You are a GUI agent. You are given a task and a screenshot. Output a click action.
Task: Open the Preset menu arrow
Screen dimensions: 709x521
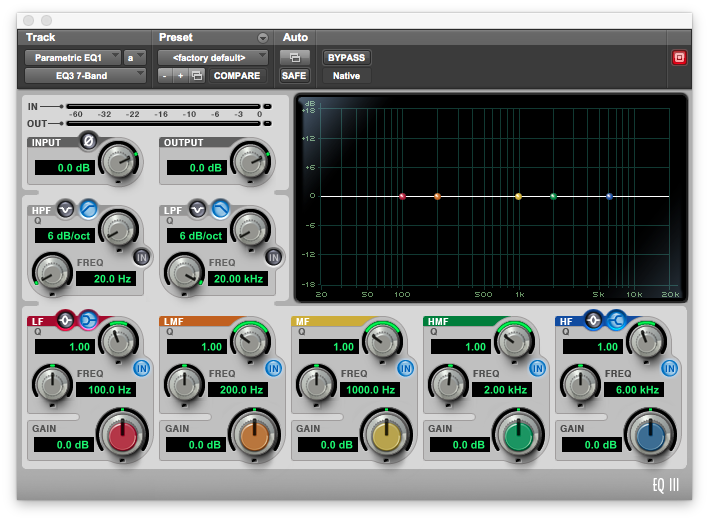pos(263,38)
